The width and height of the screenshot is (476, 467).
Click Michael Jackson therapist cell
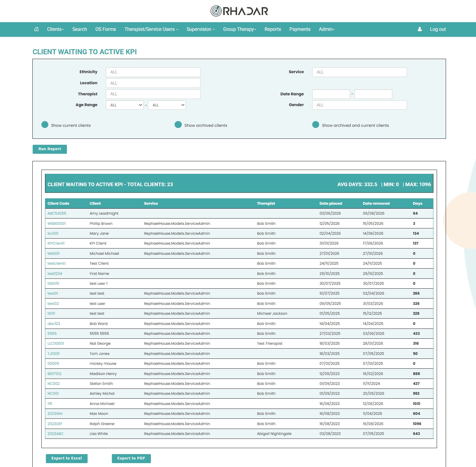coord(272,314)
